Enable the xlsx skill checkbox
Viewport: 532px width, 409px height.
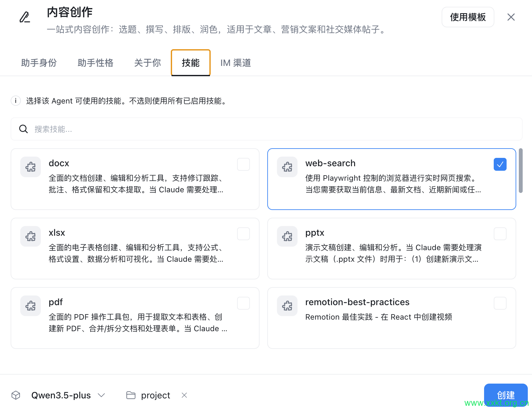(x=243, y=234)
